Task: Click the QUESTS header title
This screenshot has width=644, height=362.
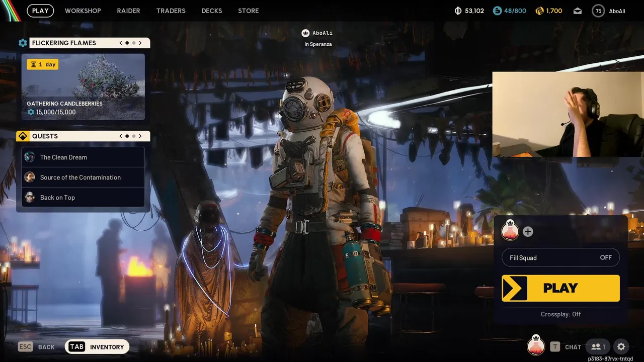Action: (45, 136)
